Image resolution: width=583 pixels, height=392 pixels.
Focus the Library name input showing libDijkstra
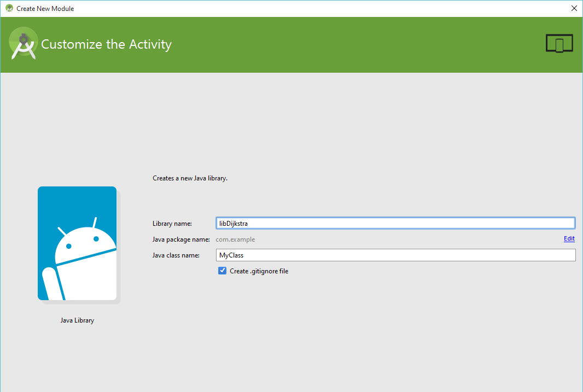(395, 223)
